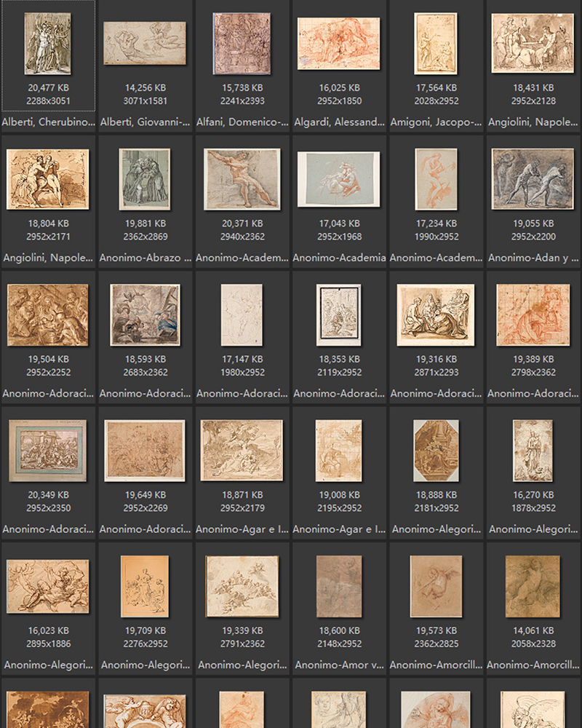Open the Anonimo-Abrazo image thumbnail

coord(145,179)
